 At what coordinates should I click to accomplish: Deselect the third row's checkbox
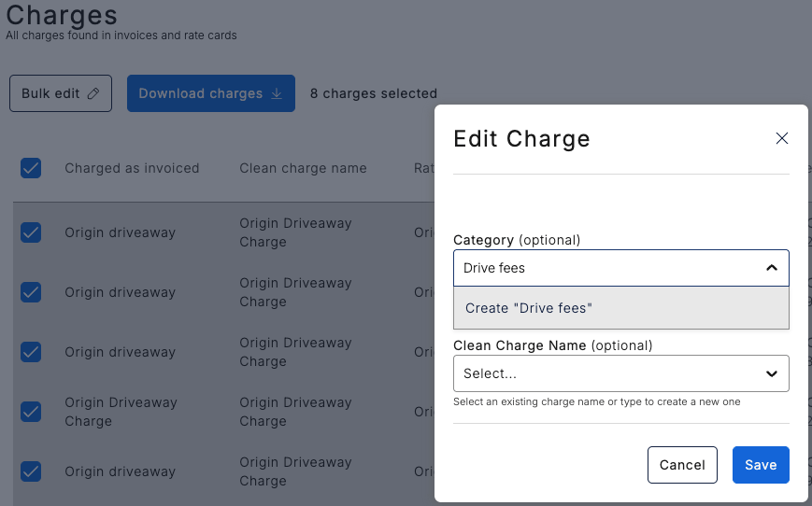click(x=31, y=352)
